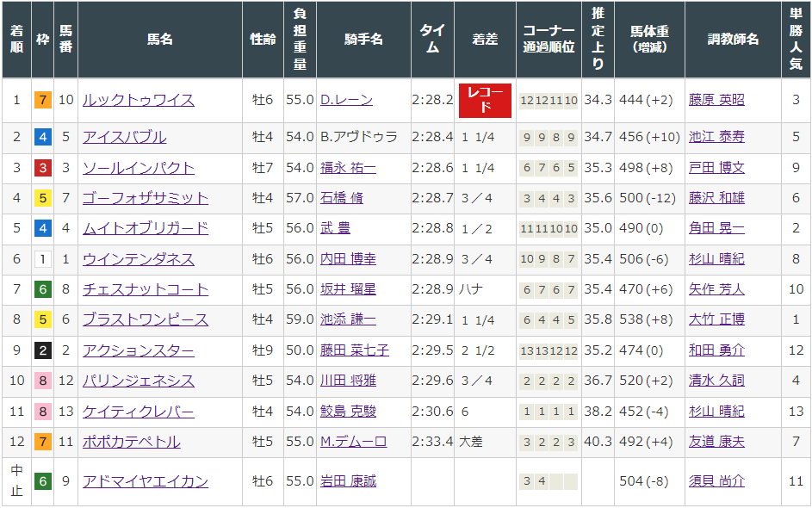This screenshot has height=508, width=812.
Task: Open jockey 池添 謙一 page
Action: coord(348,320)
